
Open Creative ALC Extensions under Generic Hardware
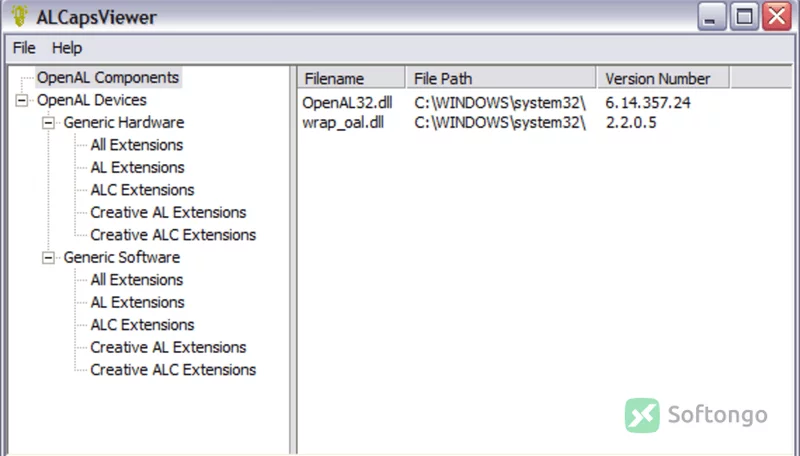173,235
